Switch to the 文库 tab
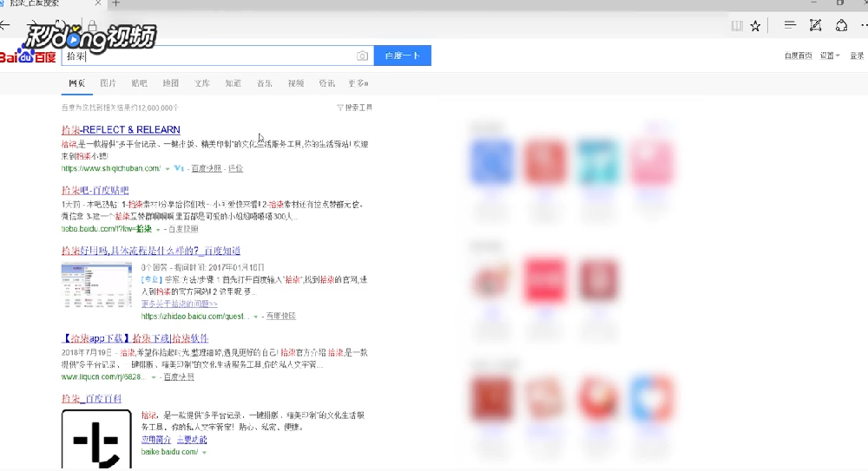 coord(202,83)
